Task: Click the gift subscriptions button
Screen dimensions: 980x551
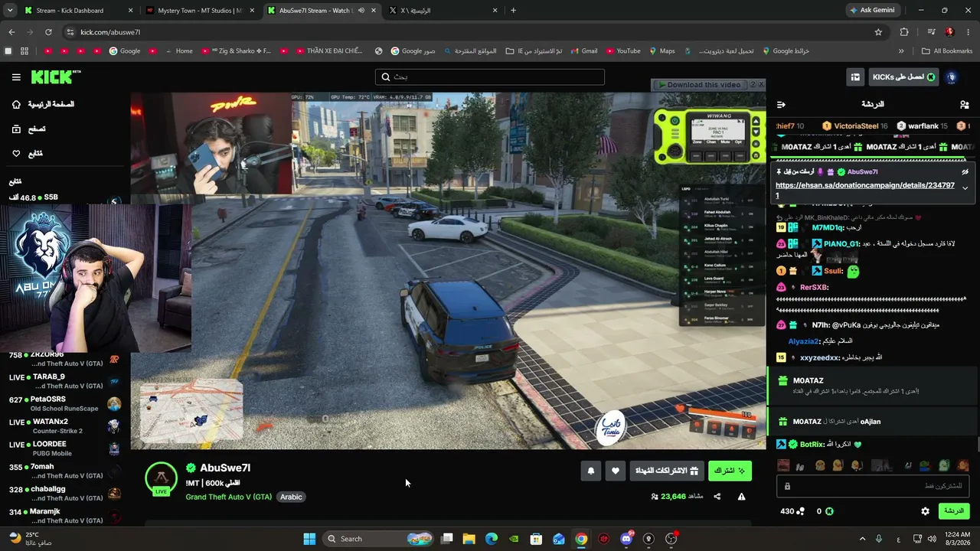Action: click(x=667, y=471)
